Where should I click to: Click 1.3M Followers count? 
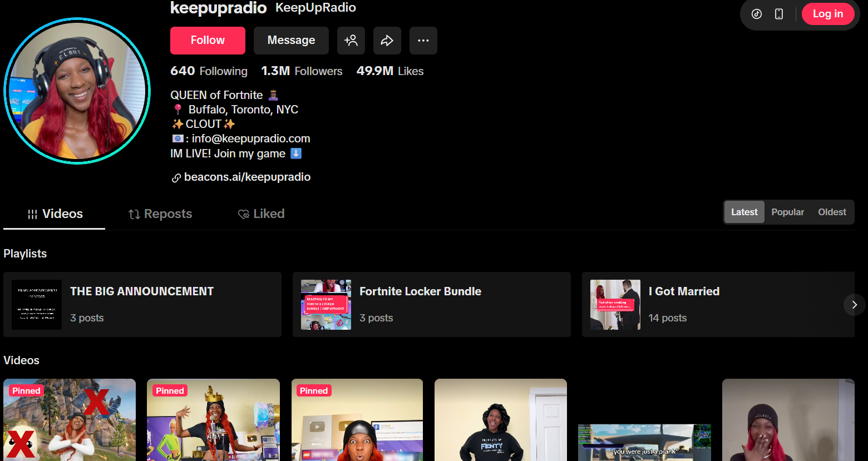coord(302,71)
